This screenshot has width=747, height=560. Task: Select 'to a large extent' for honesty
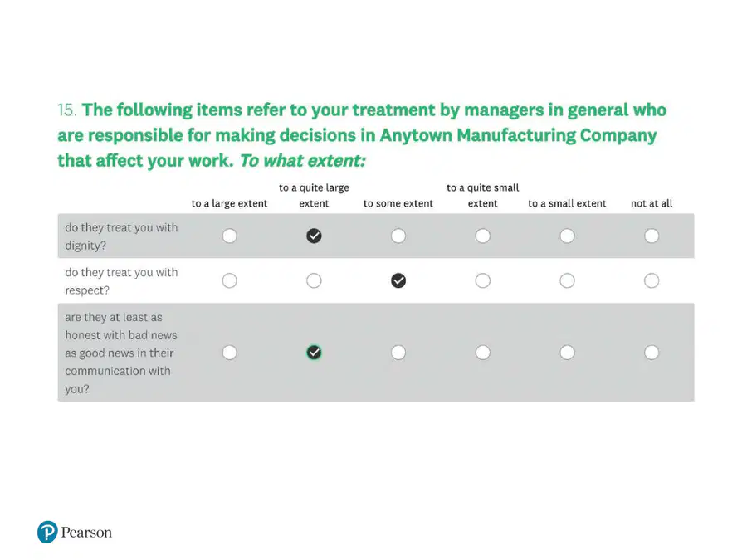230,353
